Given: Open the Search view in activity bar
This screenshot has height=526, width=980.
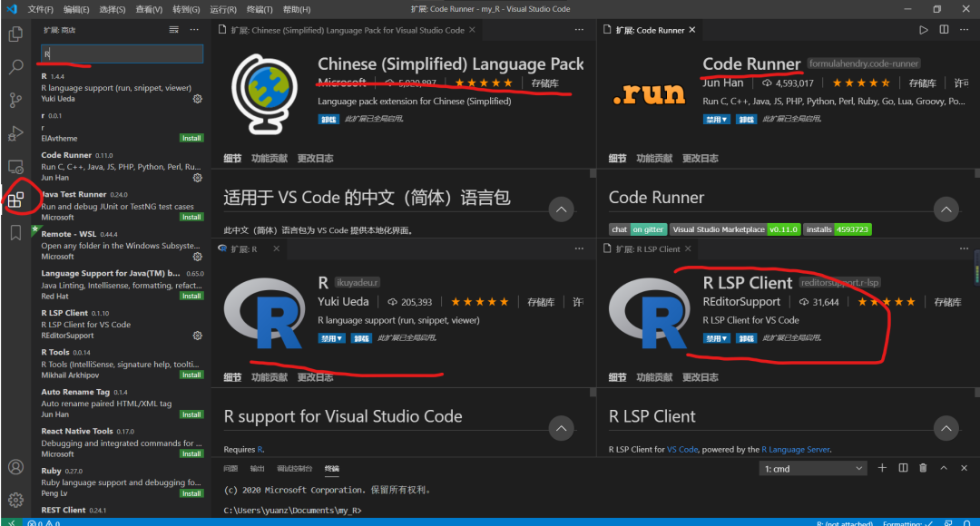Looking at the screenshot, I should click(x=15, y=67).
